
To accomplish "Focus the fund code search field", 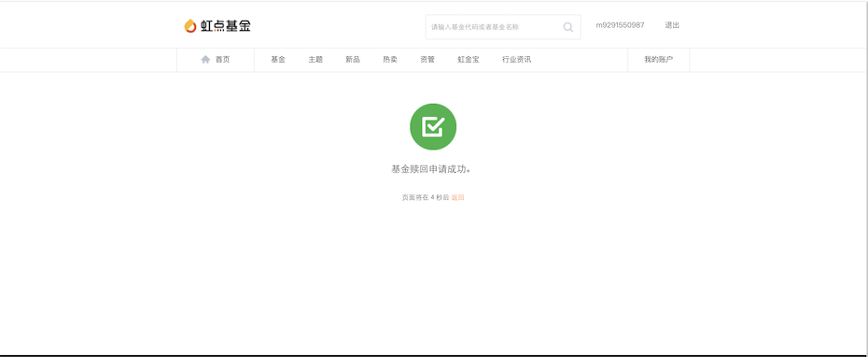I will 503,26.
